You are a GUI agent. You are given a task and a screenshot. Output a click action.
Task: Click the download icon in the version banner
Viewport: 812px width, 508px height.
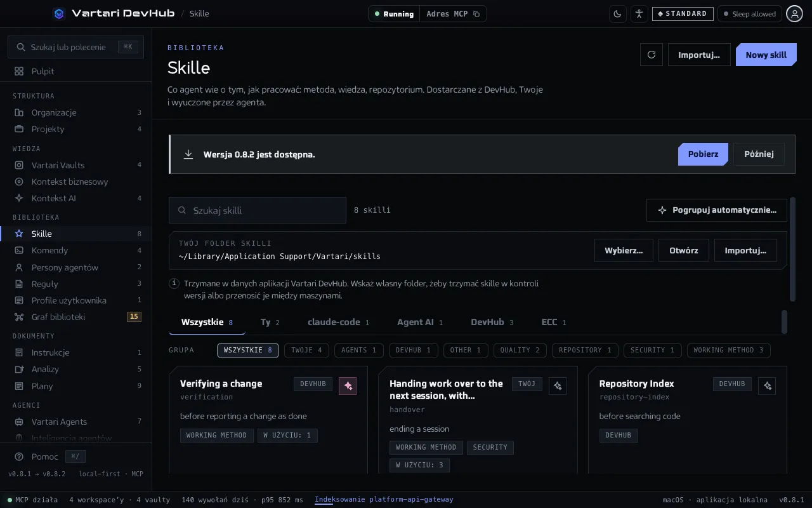(188, 154)
